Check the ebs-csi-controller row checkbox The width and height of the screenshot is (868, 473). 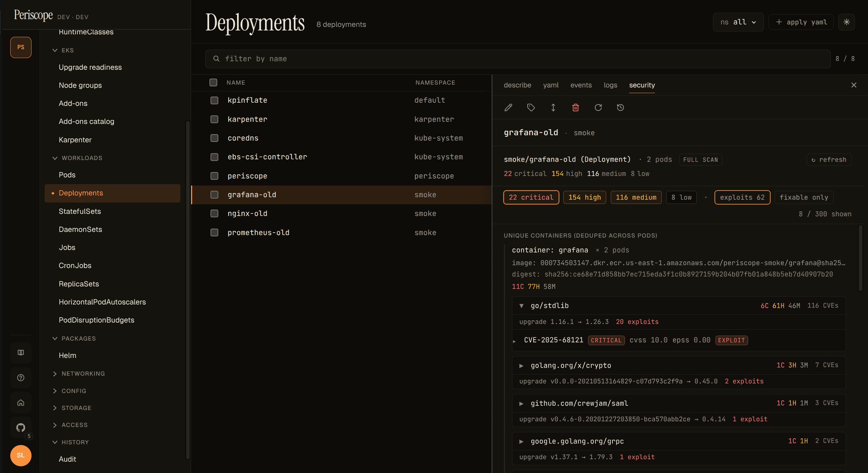[214, 157]
